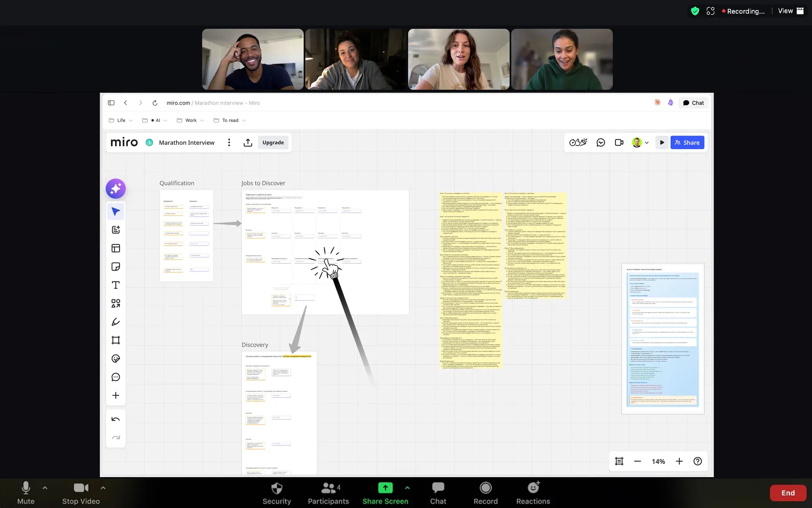Image resolution: width=812 pixels, height=508 pixels.
Task: Zoom in with the plus control
Action: coord(679,461)
